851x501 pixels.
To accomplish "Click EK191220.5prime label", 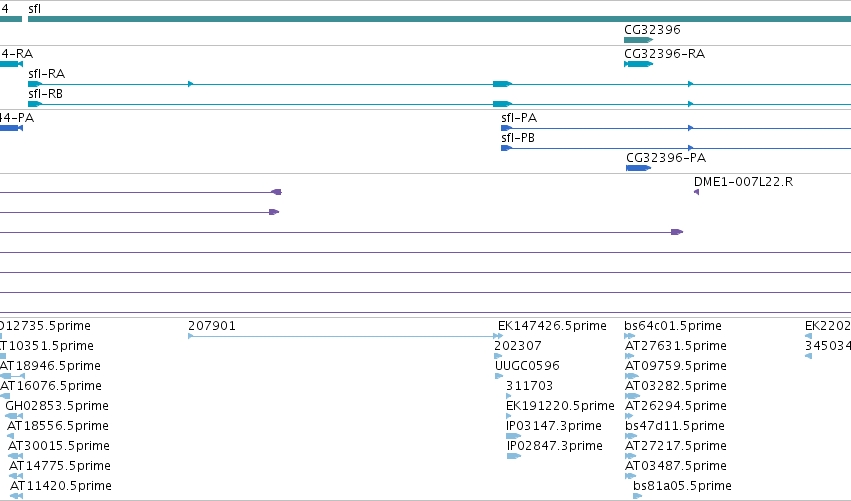I will point(560,406).
